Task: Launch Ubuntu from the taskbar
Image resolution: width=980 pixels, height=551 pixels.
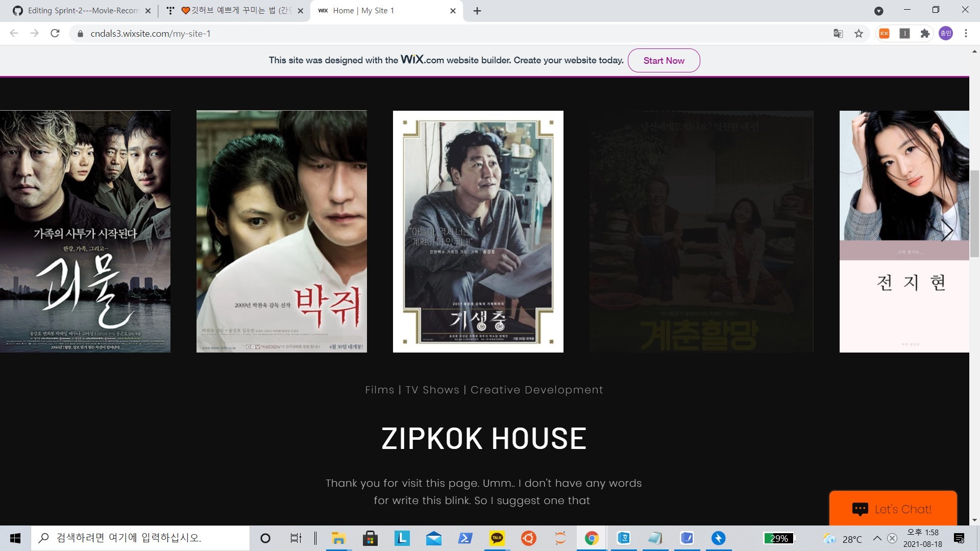Action: click(528, 538)
